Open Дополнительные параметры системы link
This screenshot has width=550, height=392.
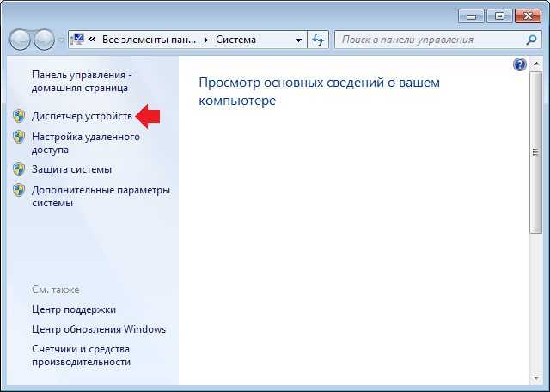101,197
